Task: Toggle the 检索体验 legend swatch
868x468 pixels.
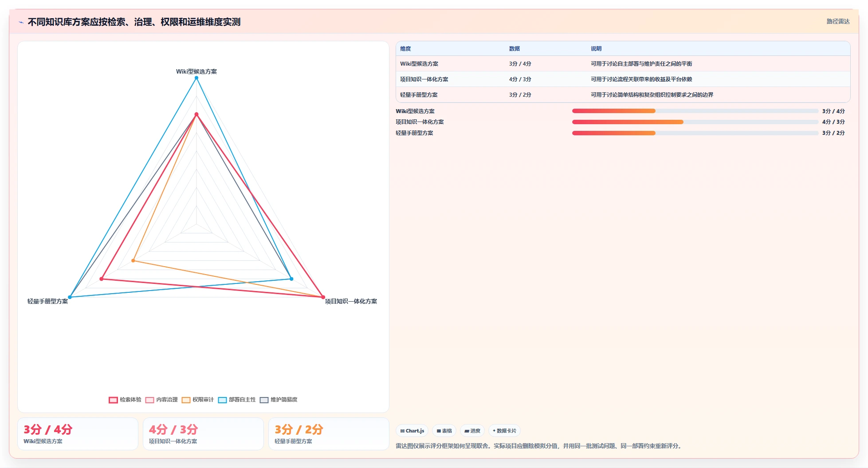Action: (x=113, y=400)
